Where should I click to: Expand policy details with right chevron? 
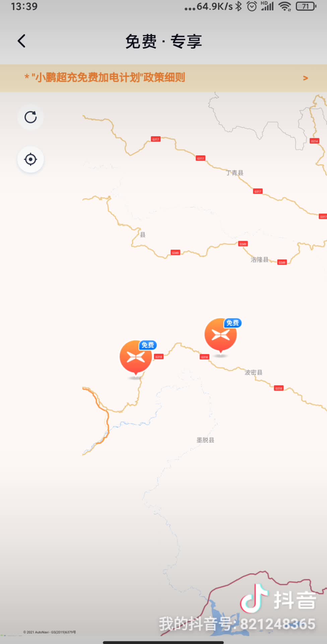coord(305,78)
